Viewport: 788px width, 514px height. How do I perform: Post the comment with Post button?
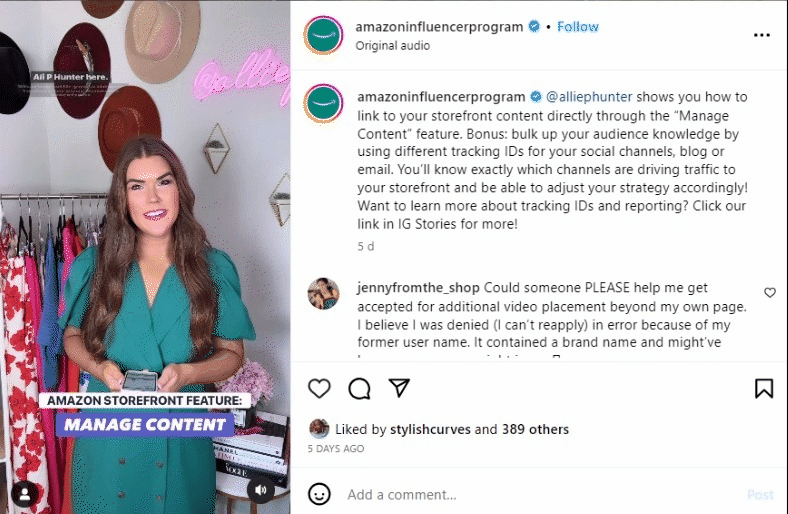(x=760, y=495)
